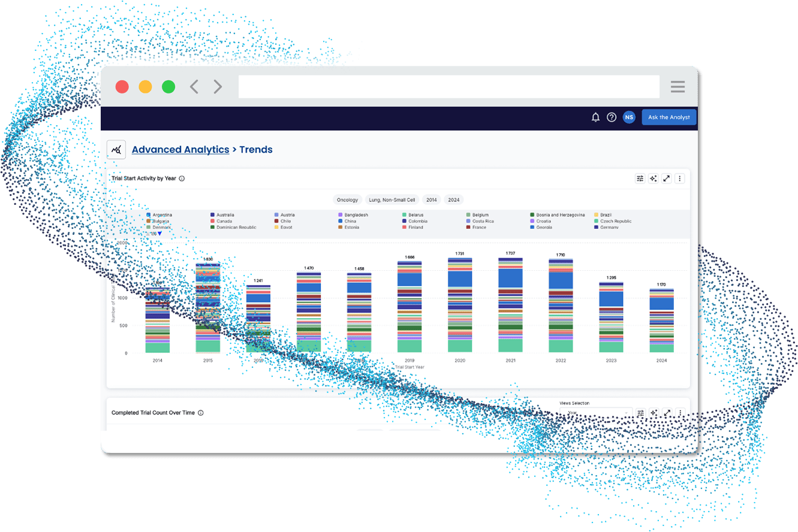The width and height of the screenshot is (798, 532).
Task: Open filter settings on Completed Trial Count chart
Action: [640, 413]
